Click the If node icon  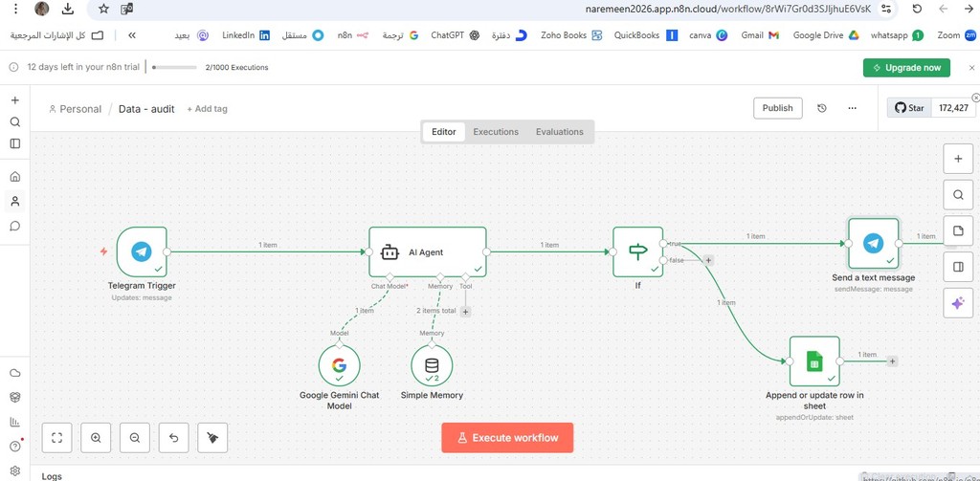(x=637, y=251)
